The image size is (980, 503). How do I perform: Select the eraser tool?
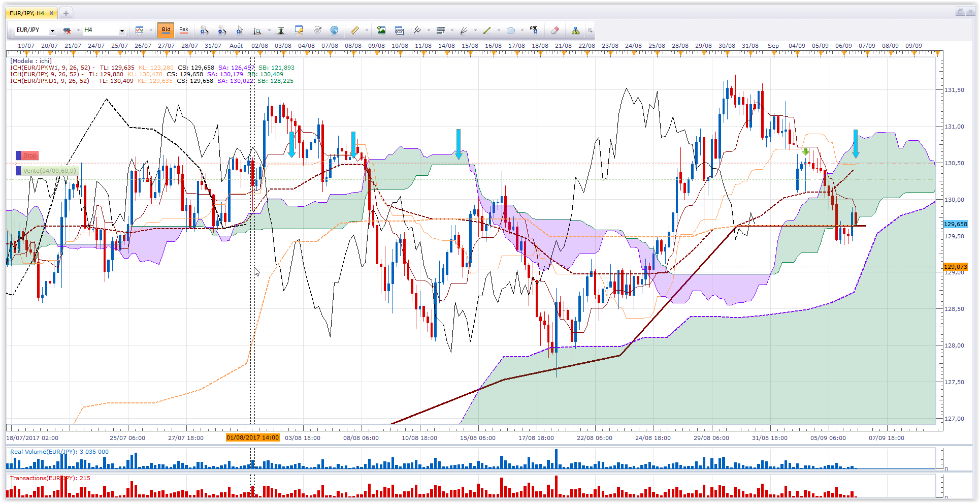(554, 30)
